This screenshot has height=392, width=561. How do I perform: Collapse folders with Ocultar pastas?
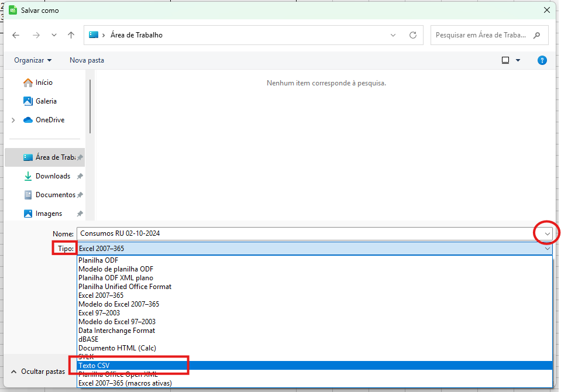tap(38, 372)
